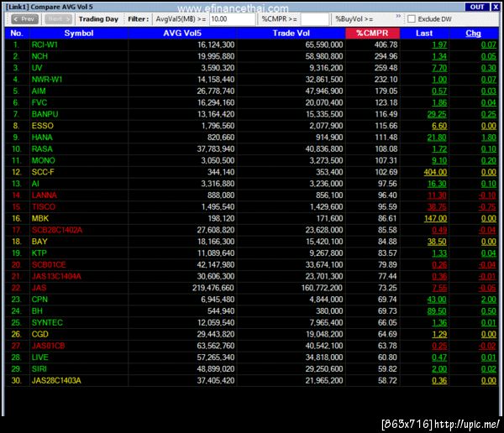This screenshot has width=504, height=433.
Task: Click last price 43.00 of CPN
Action: (x=437, y=300)
